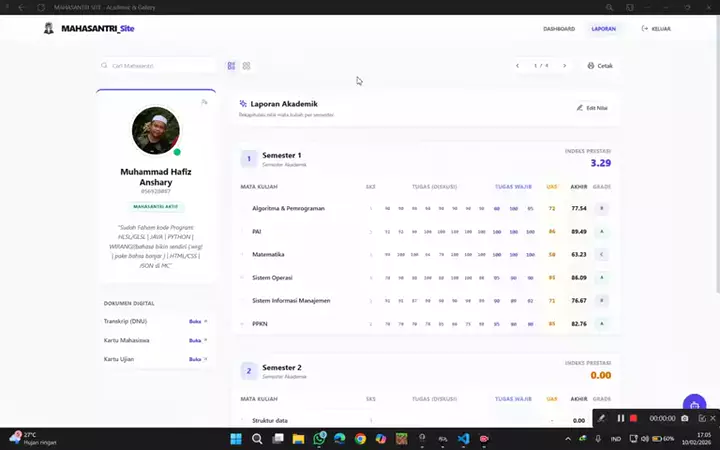Select the LAPORAN menu tab
The image size is (720, 450).
click(x=603, y=29)
